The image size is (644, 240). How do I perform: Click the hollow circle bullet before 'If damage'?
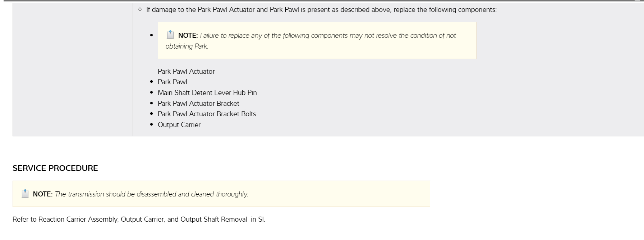click(x=140, y=9)
